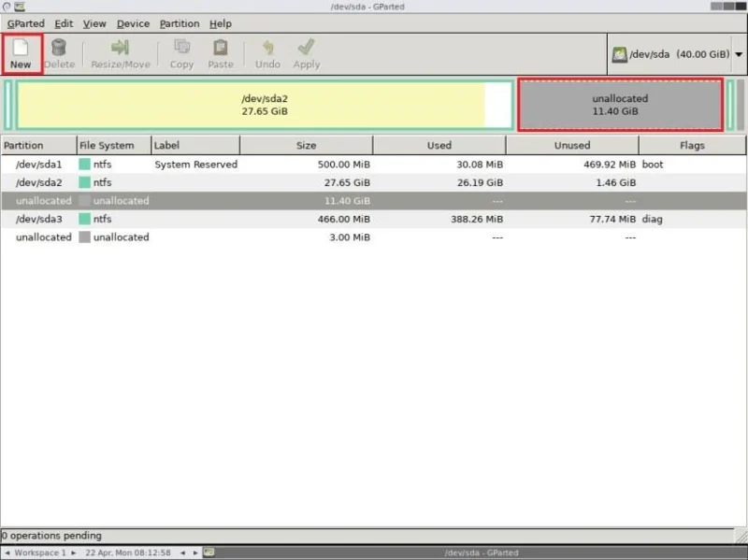Click the next workspace arrow after Workspace 1
748x560 pixels.
tap(73, 553)
